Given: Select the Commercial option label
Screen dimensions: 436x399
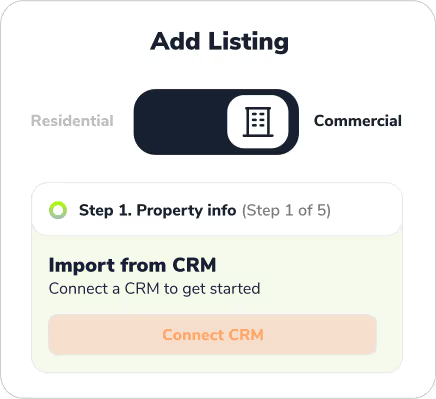Looking at the screenshot, I should pyautogui.click(x=358, y=121).
